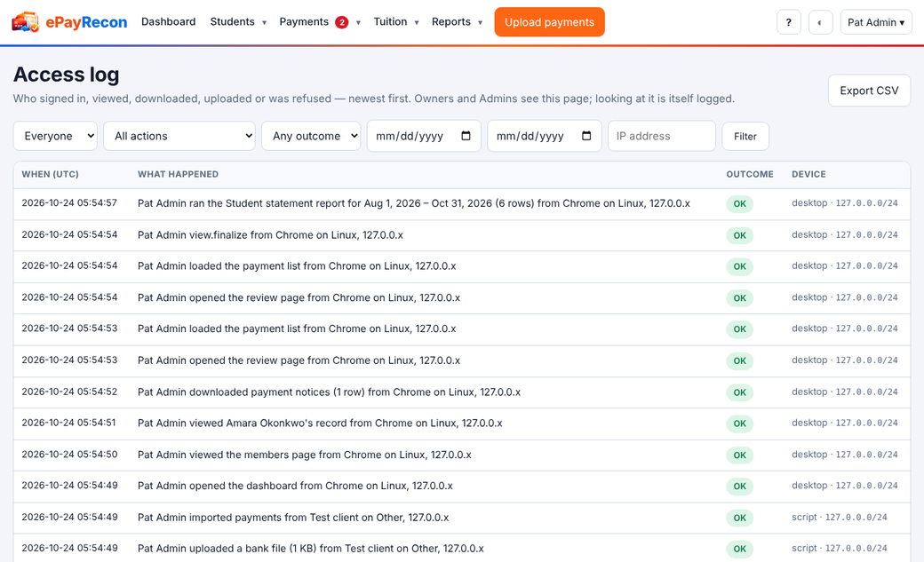
Task: Focus the IP address input field
Action: (662, 136)
